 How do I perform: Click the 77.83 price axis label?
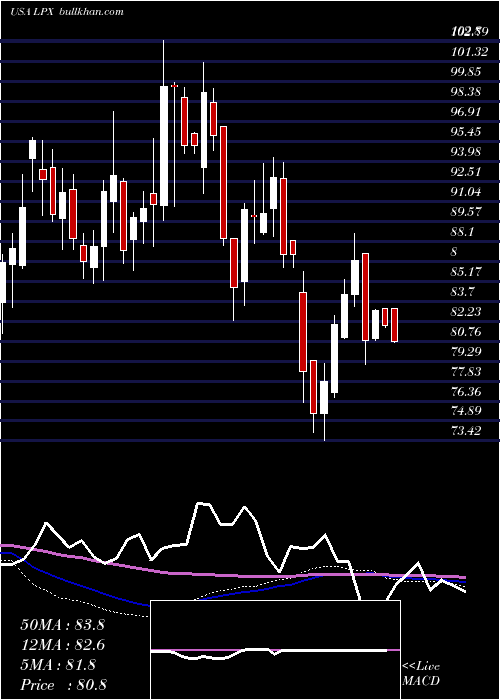coord(466,372)
